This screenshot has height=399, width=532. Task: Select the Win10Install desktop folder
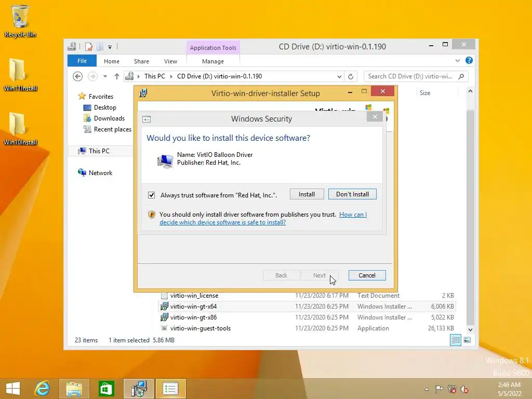(x=20, y=129)
